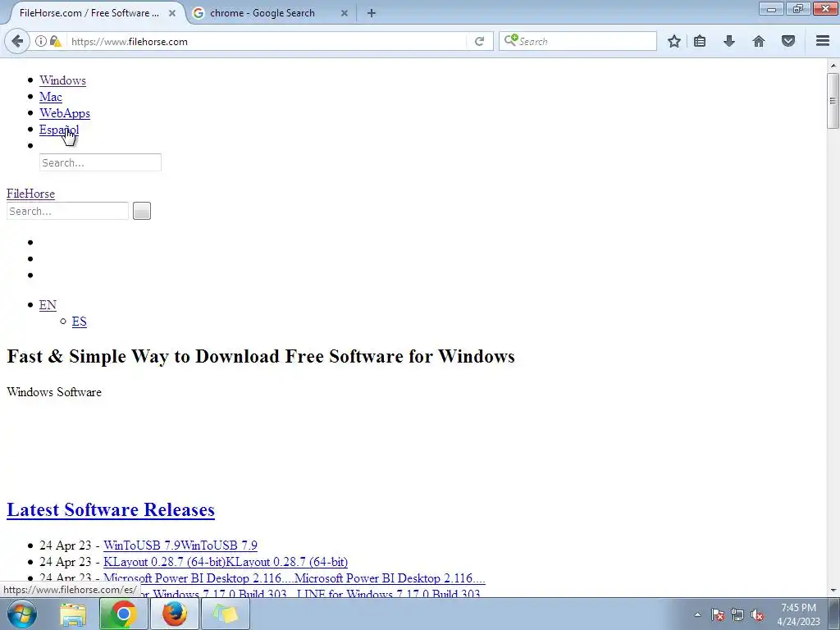Bookmark this page with the star icon

click(x=674, y=41)
